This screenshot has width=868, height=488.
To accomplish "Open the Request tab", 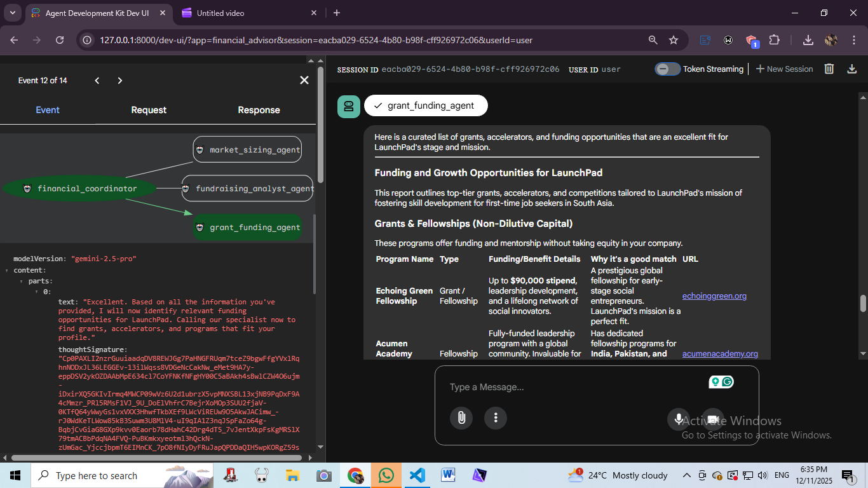I will click(149, 110).
